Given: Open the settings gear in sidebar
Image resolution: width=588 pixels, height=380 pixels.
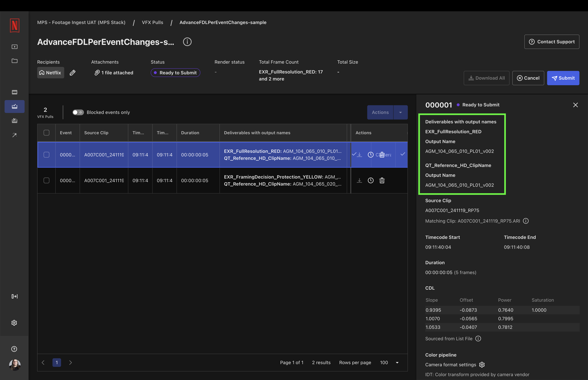Looking at the screenshot, I should point(14,323).
